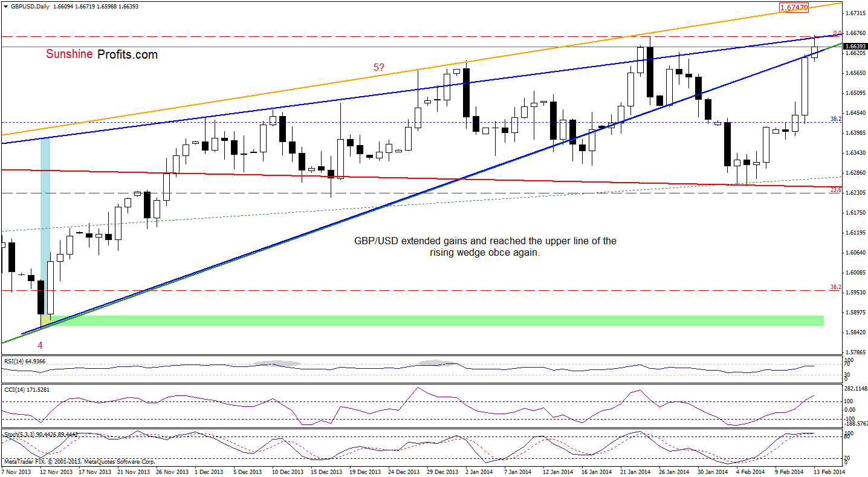Click the 12 Nov 2013 date label
This screenshot has width=868, height=477.
[x=55, y=471]
